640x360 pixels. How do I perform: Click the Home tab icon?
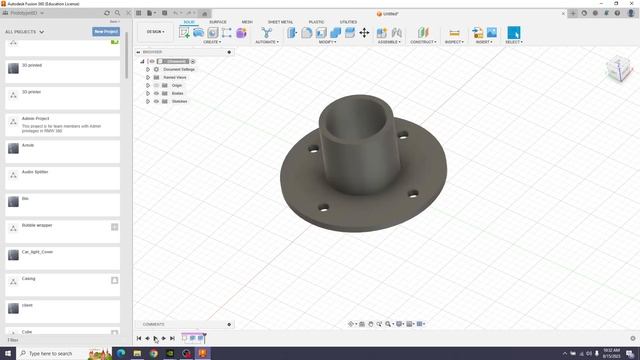click(x=204, y=13)
